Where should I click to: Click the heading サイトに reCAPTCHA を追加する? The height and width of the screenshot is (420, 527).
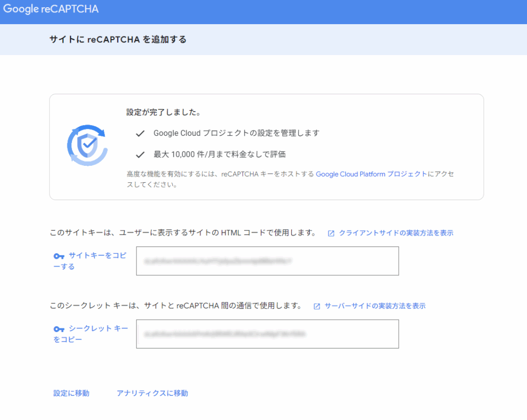[x=118, y=40]
